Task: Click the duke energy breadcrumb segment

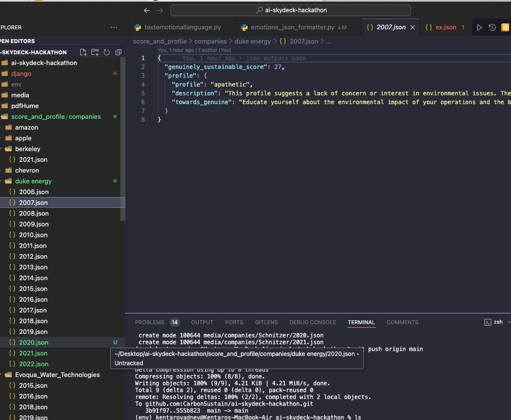Action: pyautogui.click(x=253, y=42)
